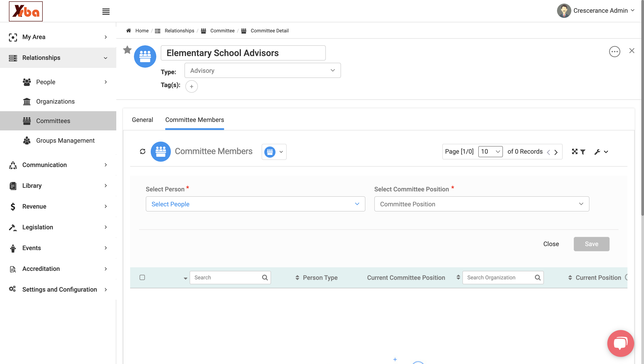
Task: Switch to the General tab
Action: [142, 120]
